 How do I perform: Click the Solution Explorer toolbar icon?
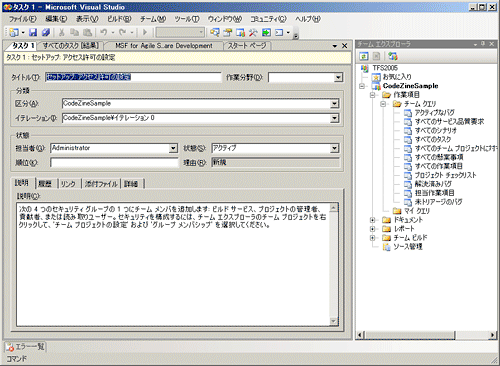tap(215, 32)
